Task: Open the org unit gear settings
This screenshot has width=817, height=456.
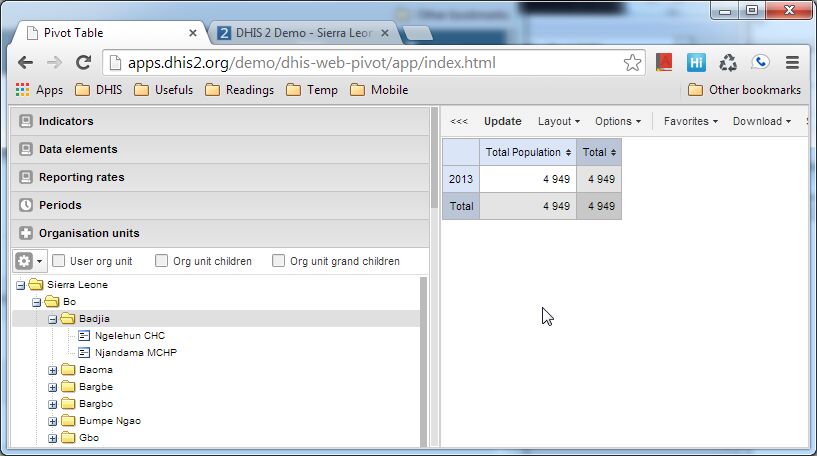Action: (x=29, y=261)
